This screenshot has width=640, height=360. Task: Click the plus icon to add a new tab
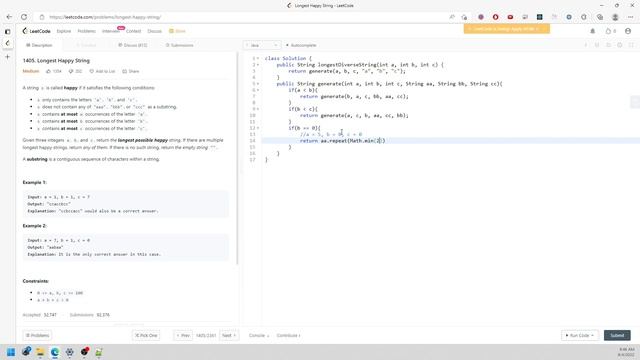pos(7,57)
